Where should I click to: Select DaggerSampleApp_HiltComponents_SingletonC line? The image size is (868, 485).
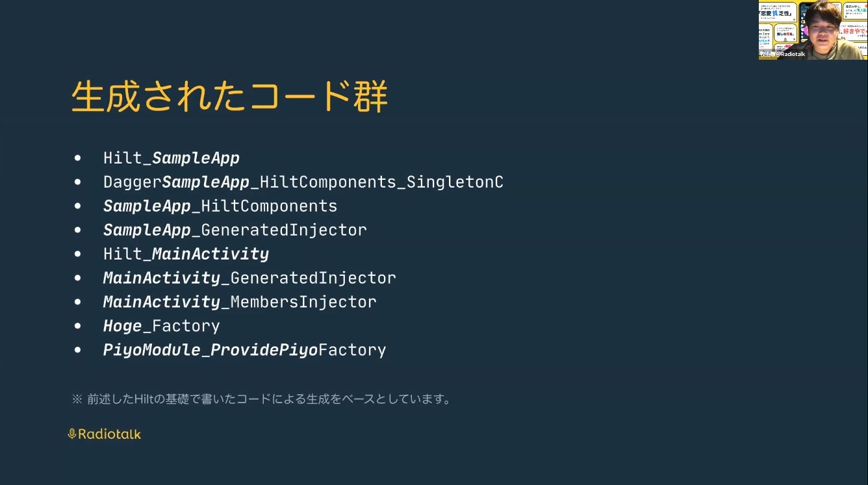[303, 182]
